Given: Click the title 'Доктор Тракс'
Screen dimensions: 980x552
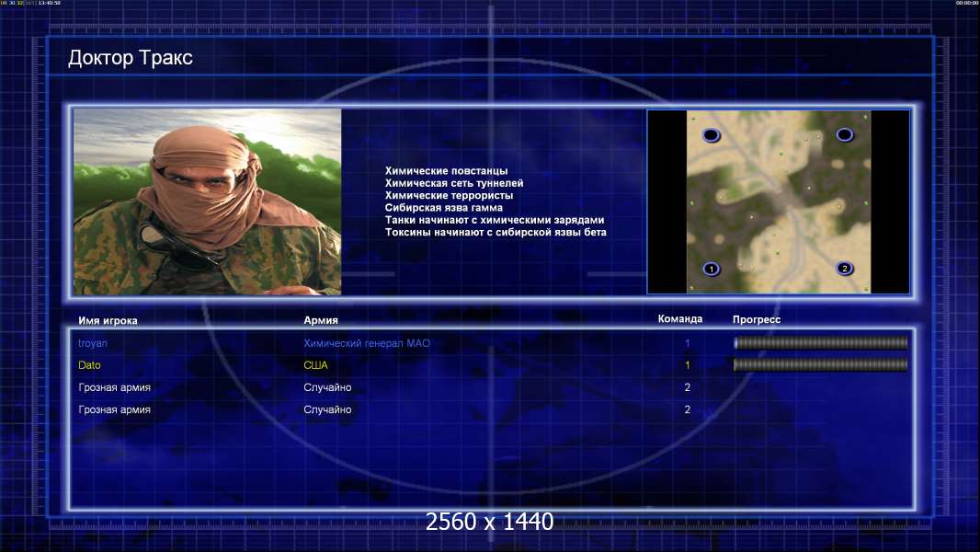Looking at the screenshot, I should pos(130,58).
